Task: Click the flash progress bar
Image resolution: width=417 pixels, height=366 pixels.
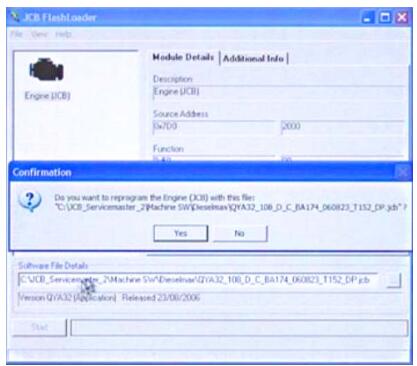Action: click(239, 328)
